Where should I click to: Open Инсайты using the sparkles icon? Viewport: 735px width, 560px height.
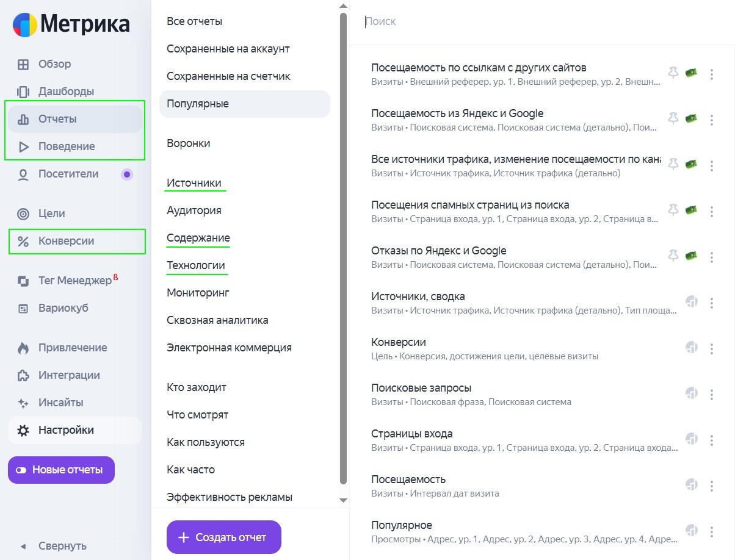click(x=23, y=402)
